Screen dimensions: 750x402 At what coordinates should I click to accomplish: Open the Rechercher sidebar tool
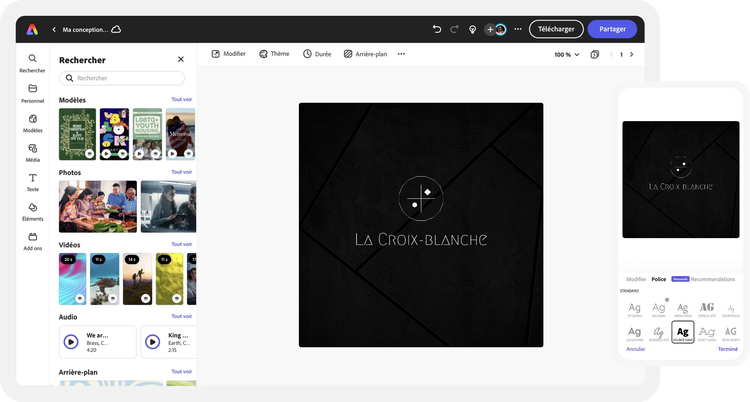pos(33,63)
